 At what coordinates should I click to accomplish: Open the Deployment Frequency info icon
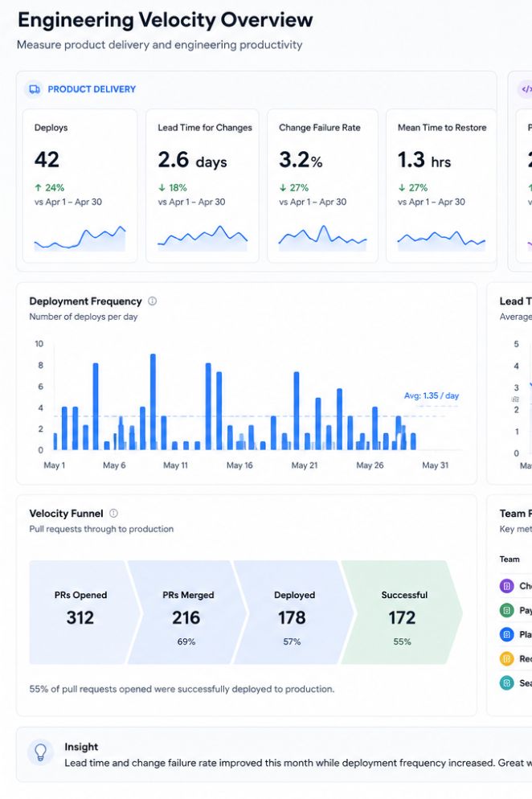click(x=153, y=301)
